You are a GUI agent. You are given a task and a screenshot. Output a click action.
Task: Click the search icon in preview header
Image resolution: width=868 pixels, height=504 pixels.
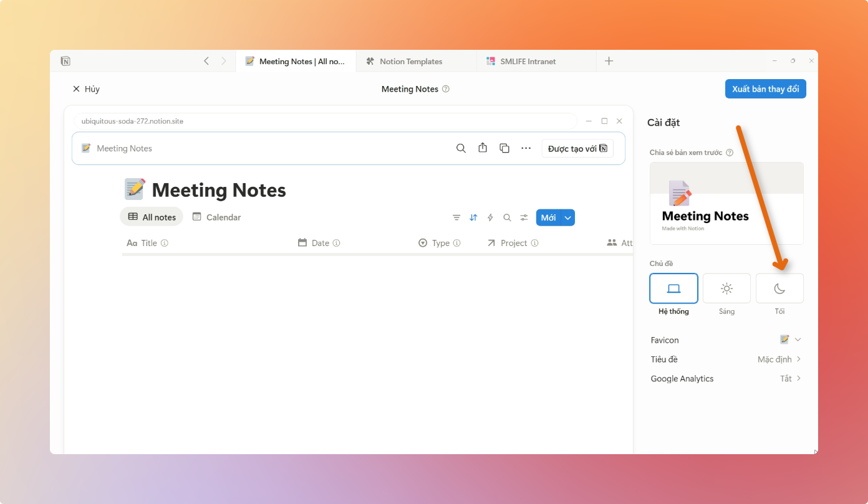(461, 148)
